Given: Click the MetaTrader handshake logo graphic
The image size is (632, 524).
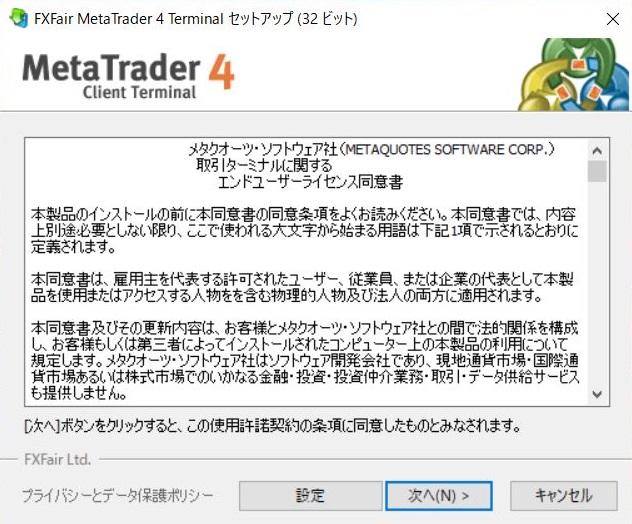Looking at the screenshot, I should pos(573,75).
